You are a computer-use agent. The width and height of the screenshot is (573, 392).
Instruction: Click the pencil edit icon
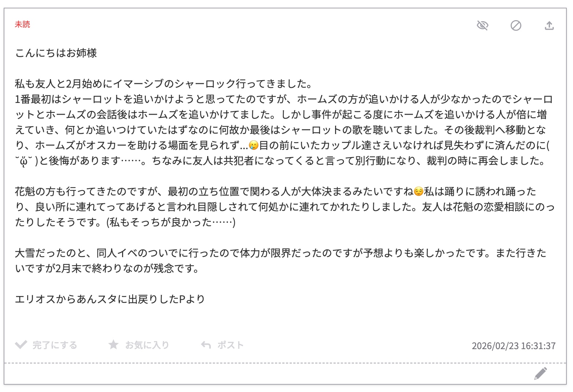(x=541, y=373)
